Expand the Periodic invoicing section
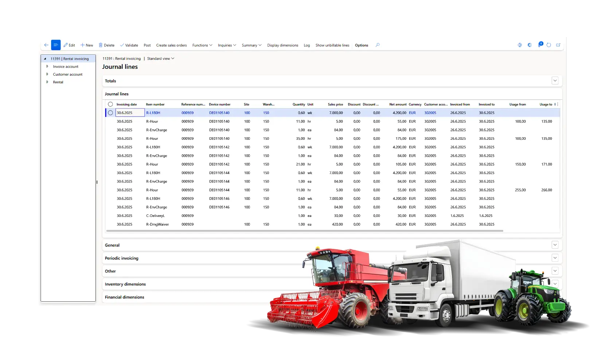Screen dimensions: 605x364 (x=555, y=258)
